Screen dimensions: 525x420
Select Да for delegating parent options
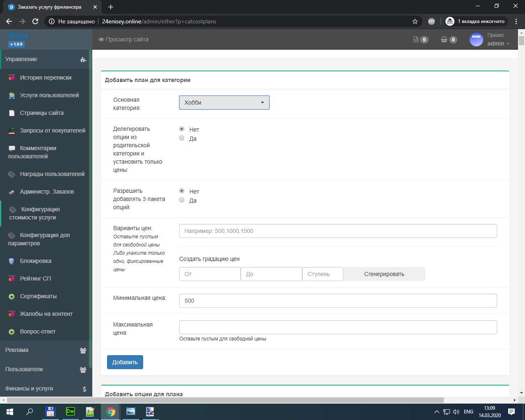182,138
